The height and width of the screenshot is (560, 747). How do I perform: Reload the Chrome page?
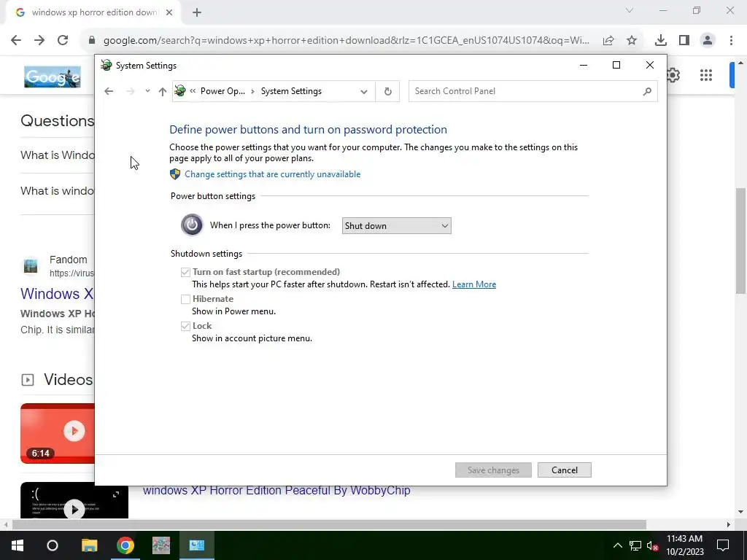(x=63, y=40)
